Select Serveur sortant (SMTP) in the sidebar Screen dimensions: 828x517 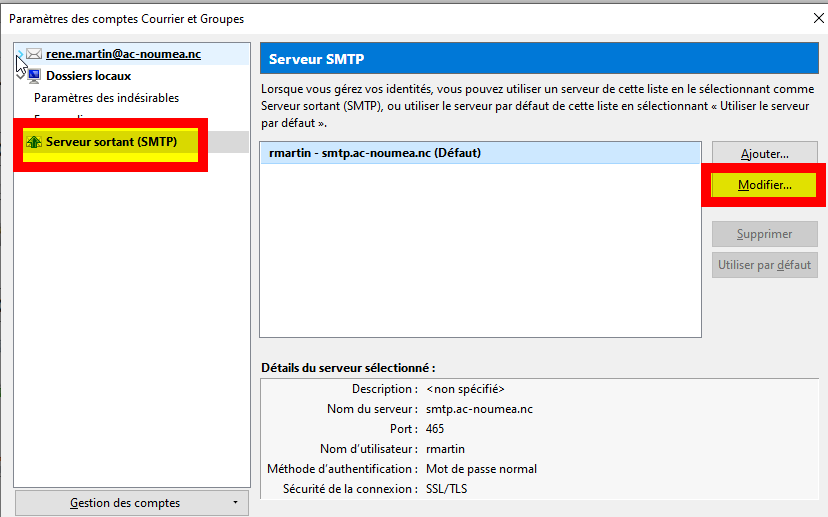click(x=110, y=142)
